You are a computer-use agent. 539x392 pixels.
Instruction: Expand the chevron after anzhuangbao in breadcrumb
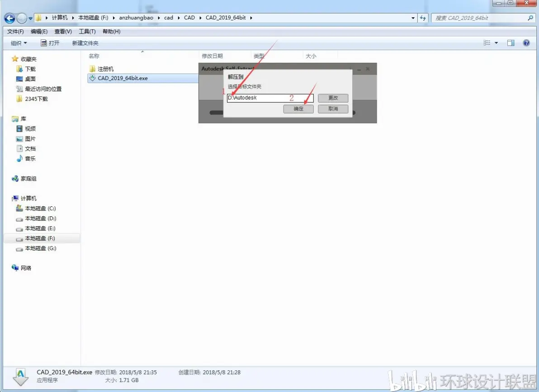point(159,18)
